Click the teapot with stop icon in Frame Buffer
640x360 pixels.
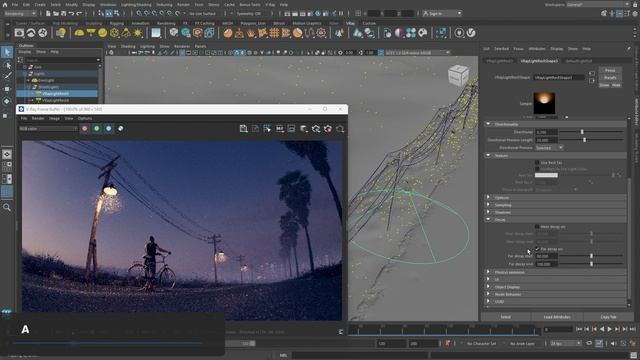(328, 129)
